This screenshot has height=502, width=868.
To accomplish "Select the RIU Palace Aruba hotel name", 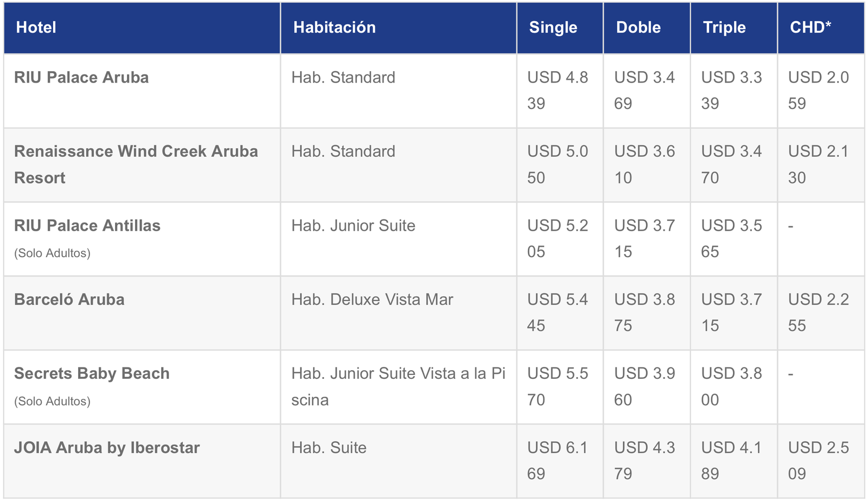I will 81,78.
